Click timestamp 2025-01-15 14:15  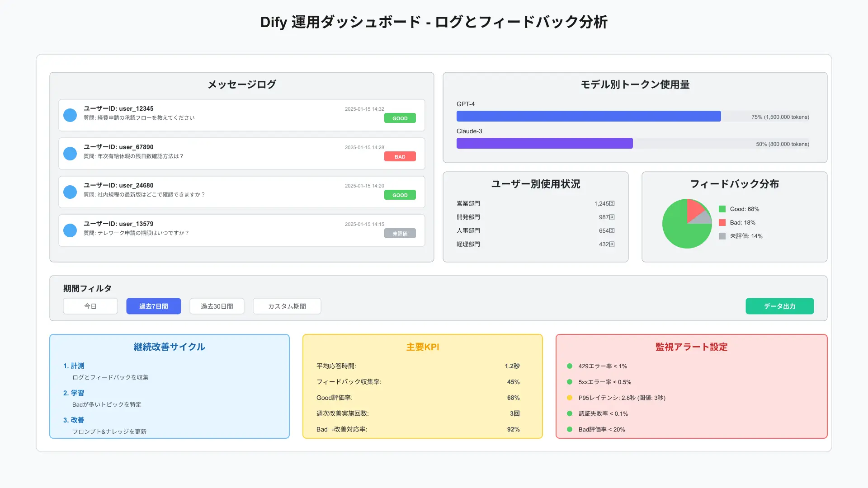(364, 224)
